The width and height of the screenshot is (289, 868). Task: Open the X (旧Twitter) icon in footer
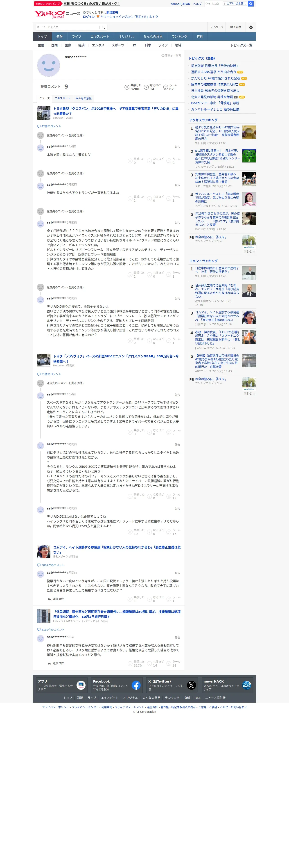(x=192, y=685)
